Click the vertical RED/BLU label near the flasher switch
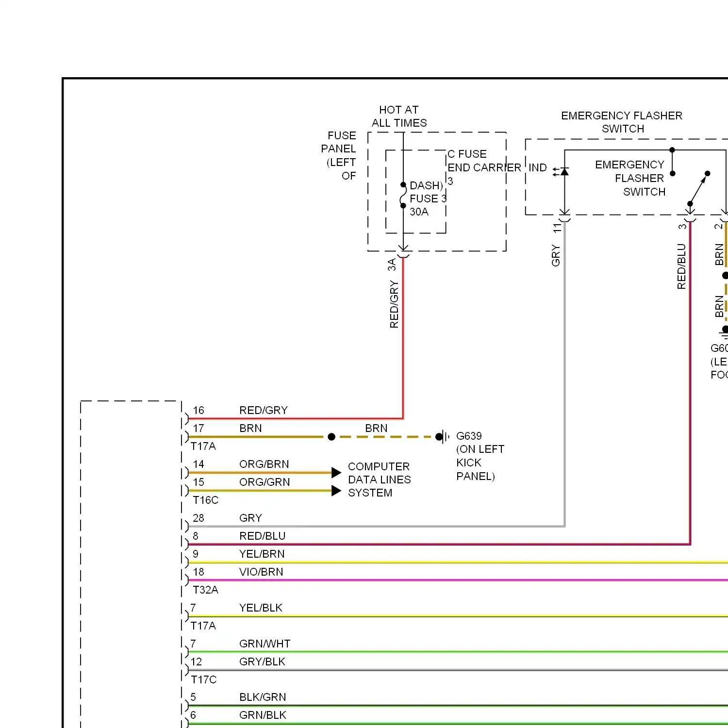 (681, 266)
